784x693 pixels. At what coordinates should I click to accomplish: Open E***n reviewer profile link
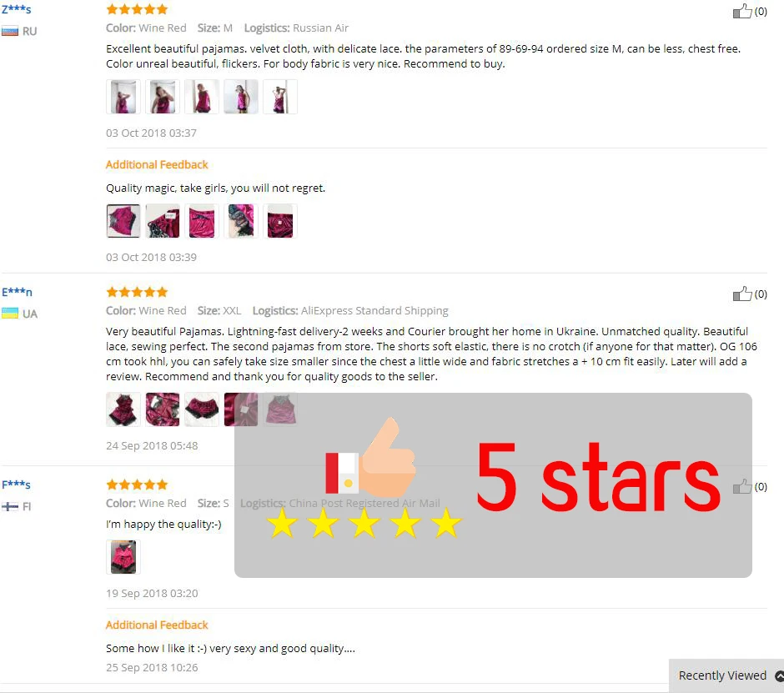(x=17, y=292)
